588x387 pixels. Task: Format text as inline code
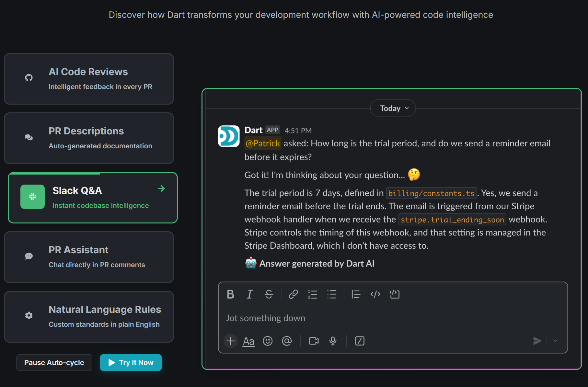click(x=375, y=294)
